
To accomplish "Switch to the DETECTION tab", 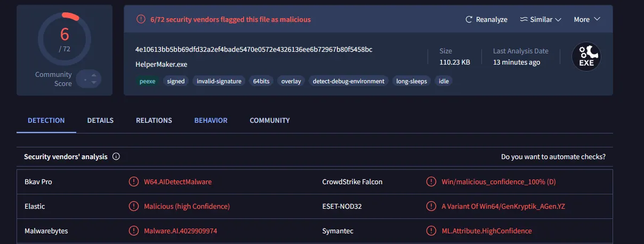I will coord(46,121).
